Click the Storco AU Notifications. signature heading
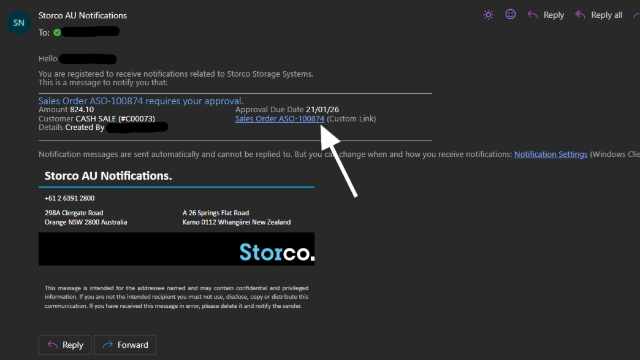640x360 pixels. pyautogui.click(x=108, y=176)
